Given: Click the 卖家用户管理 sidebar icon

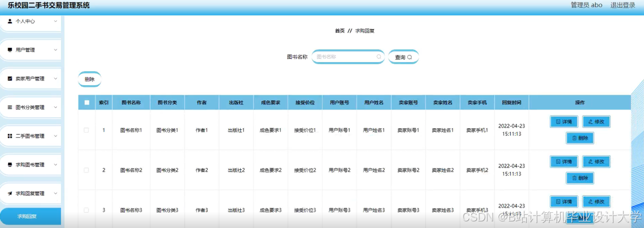Looking at the screenshot, I should tap(10, 79).
